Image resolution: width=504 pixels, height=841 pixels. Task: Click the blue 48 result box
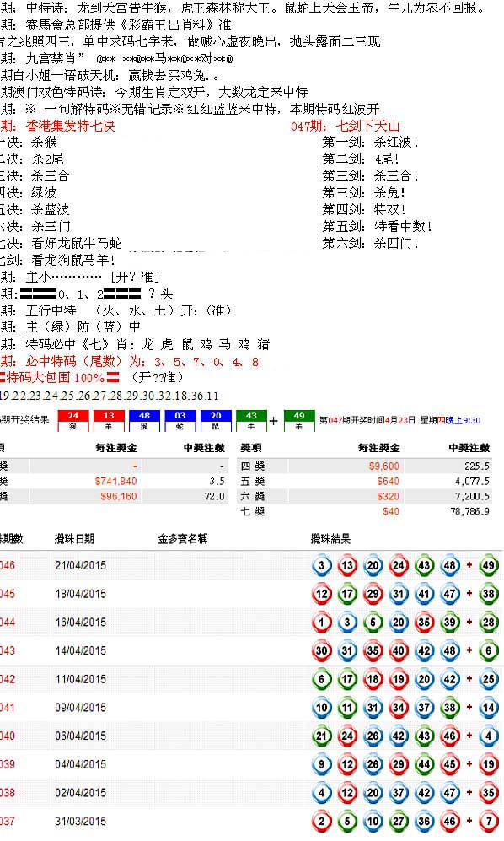point(145,420)
